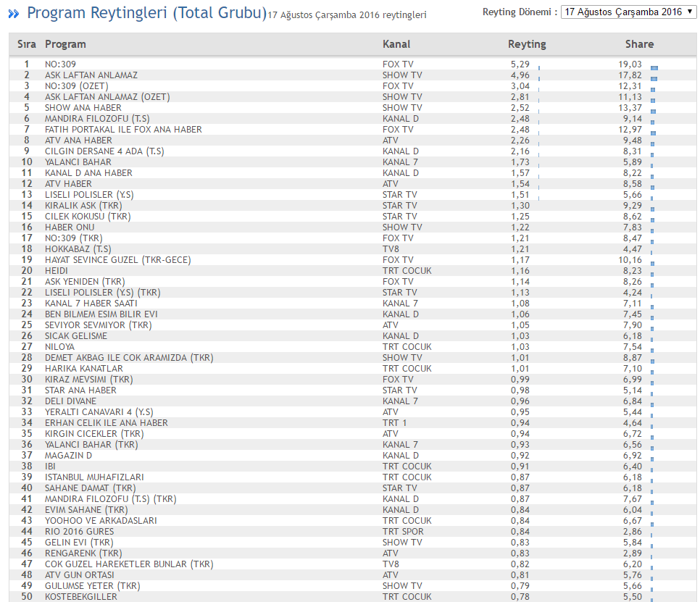Viewport: 700px width, 602px height.
Task: Select DEMET AKBAG ILE COK ARAMIZDA (TKR)
Action: (129, 357)
